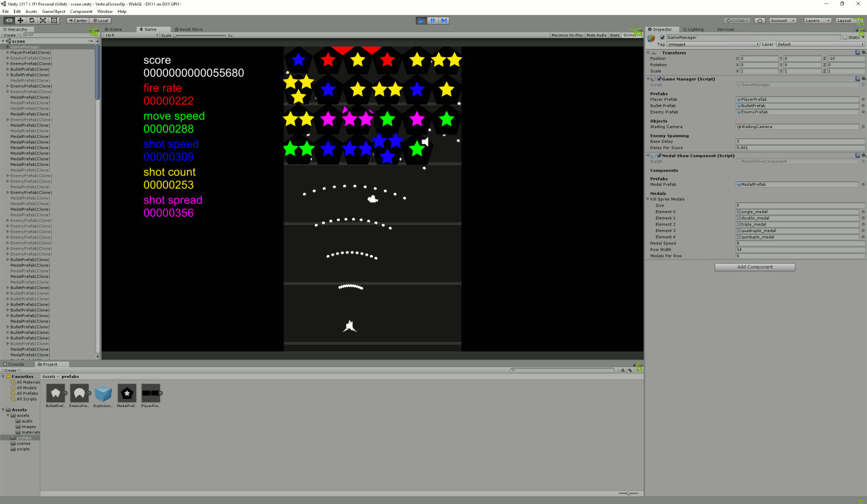Click the Add Component button
Viewport: 867px width, 504px height.
(754, 267)
